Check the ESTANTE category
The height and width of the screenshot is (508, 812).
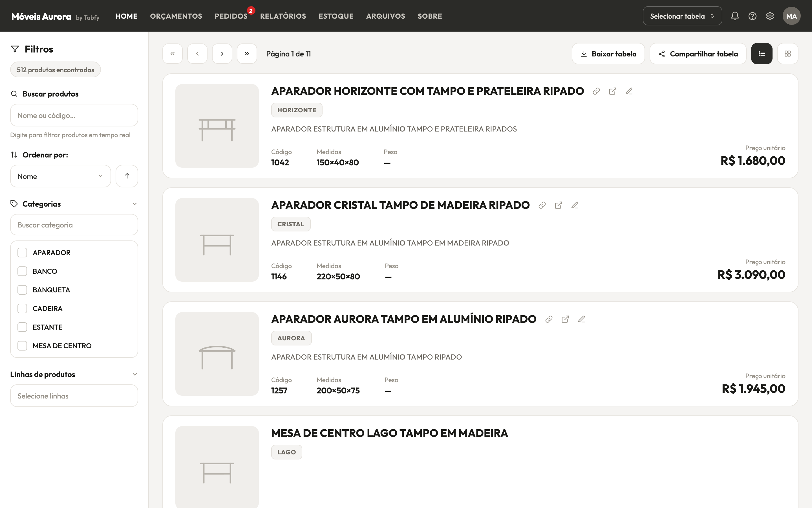tap(22, 327)
